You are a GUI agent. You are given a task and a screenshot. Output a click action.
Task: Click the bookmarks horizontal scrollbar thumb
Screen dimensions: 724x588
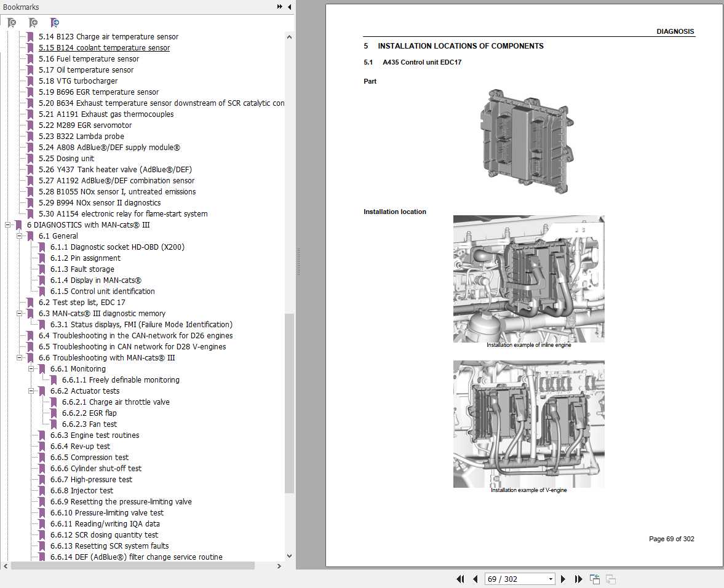tap(132, 566)
